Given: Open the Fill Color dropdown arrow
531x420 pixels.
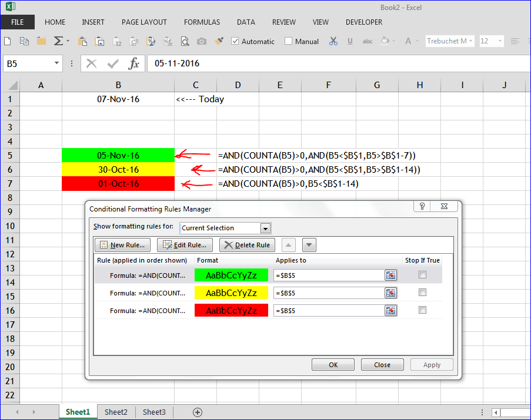Looking at the screenshot, I should pos(393,41).
